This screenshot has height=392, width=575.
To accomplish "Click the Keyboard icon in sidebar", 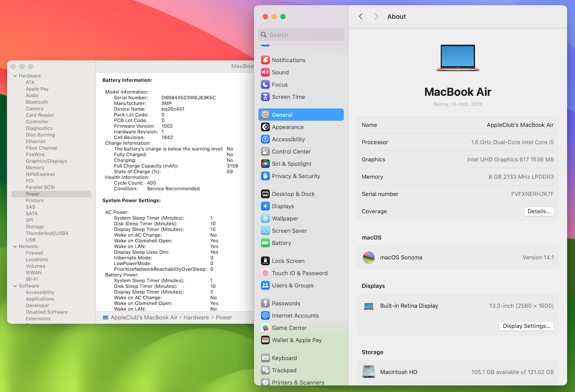I will click(x=265, y=358).
